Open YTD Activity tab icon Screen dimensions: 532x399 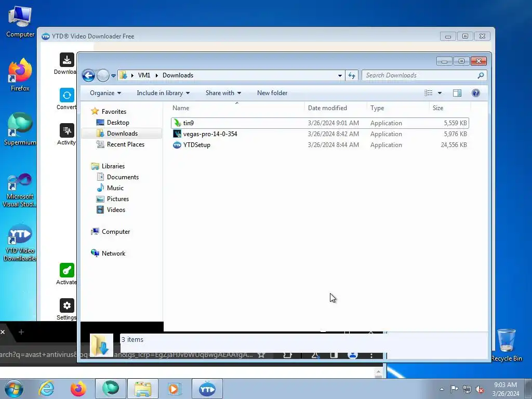[67, 130]
